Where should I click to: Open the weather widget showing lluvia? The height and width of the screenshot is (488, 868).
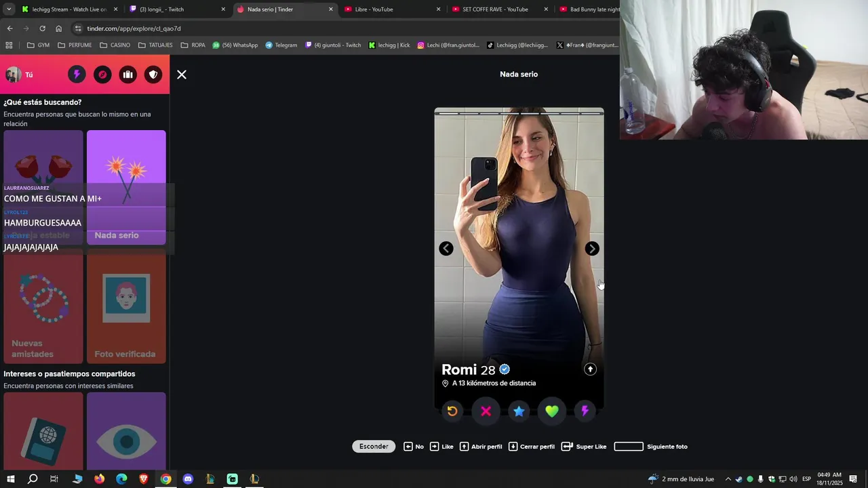click(681, 479)
